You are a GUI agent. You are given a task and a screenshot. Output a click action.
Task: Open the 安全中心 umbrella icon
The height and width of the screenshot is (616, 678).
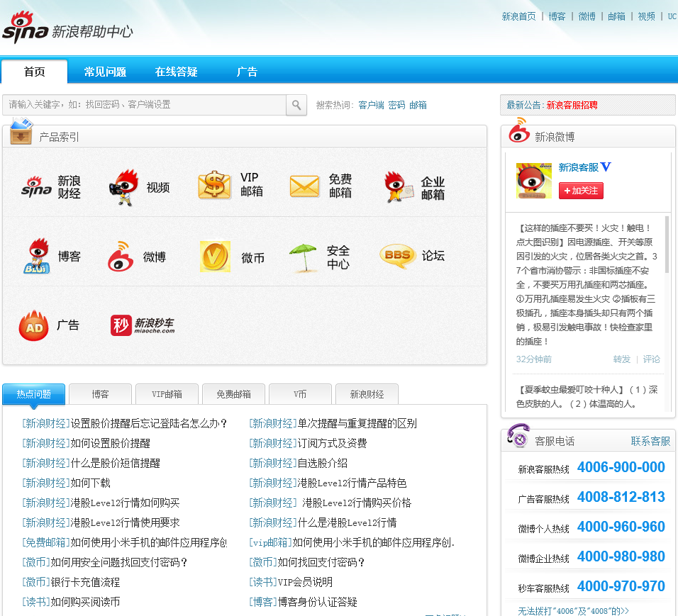tap(303, 257)
